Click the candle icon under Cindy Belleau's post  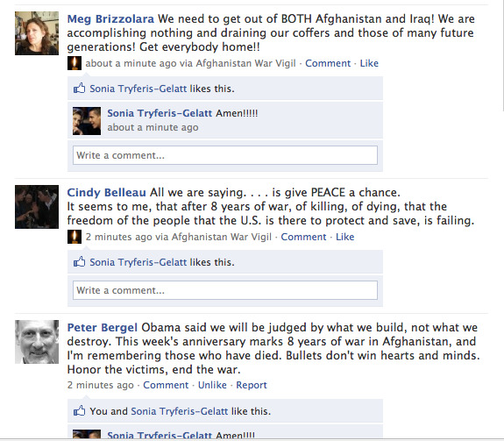pyautogui.click(x=75, y=237)
